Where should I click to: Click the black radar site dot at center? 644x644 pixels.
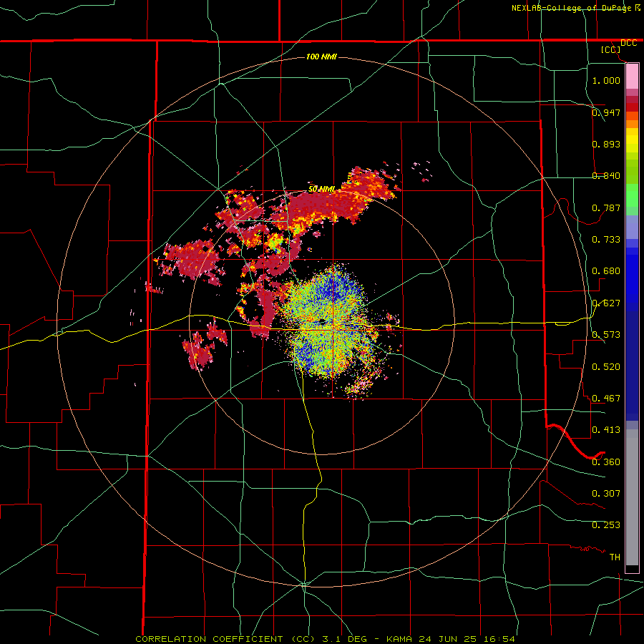coord(321,321)
